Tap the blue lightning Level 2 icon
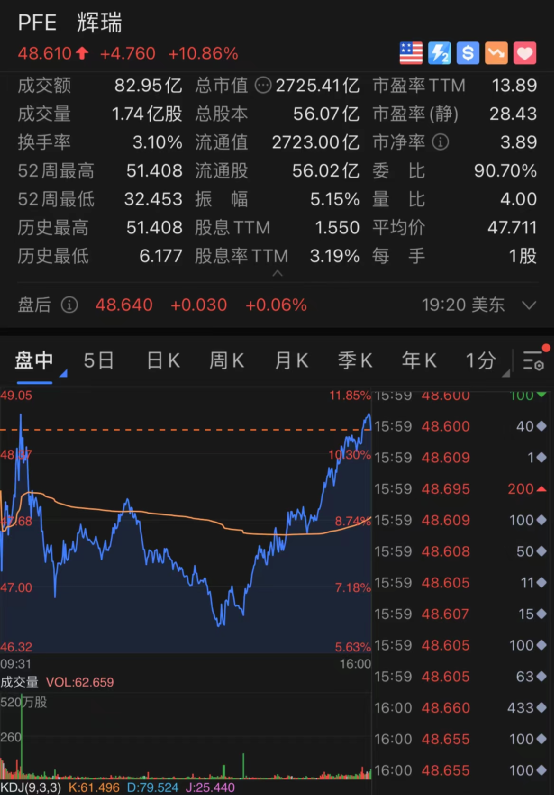554x795 pixels. pyautogui.click(x=439, y=53)
